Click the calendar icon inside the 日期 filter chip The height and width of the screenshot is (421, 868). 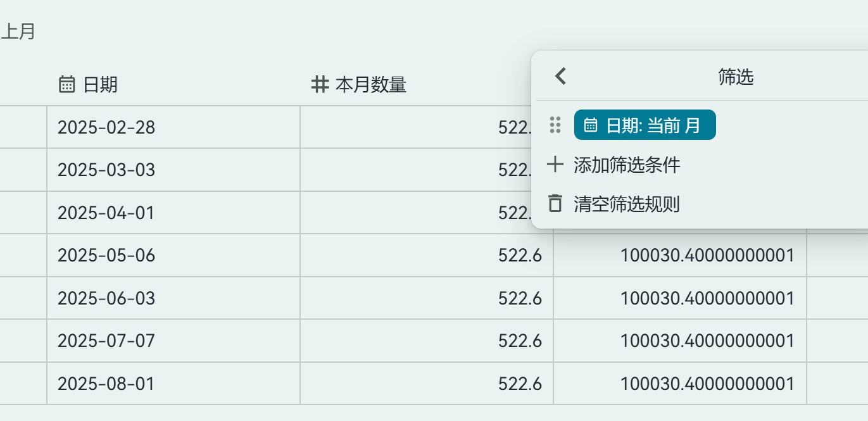click(590, 125)
